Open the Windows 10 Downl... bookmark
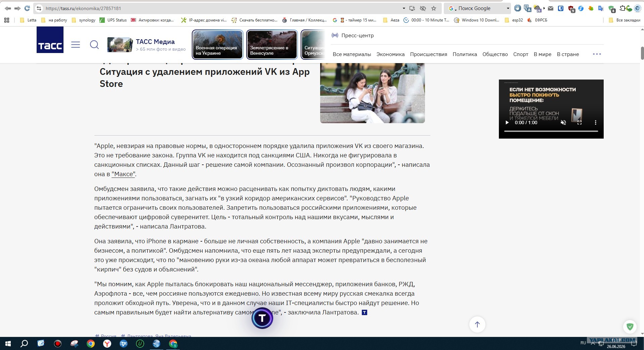The width and height of the screenshot is (644, 350). coord(477,20)
